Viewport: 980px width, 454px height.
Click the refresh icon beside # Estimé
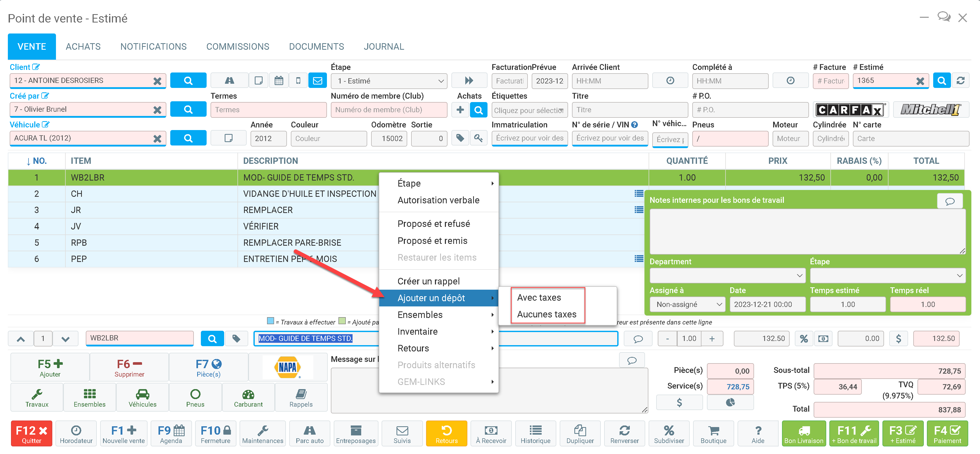960,81
